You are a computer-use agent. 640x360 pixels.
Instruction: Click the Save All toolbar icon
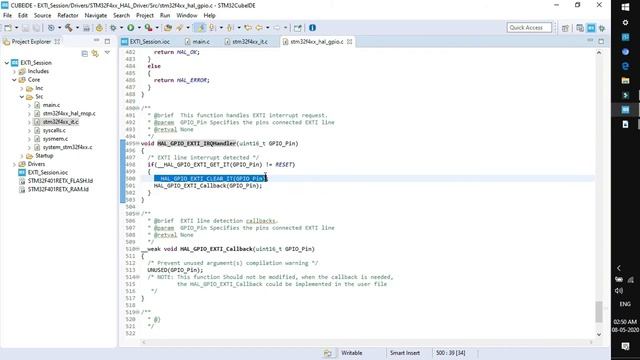click(x=37, y=28)
